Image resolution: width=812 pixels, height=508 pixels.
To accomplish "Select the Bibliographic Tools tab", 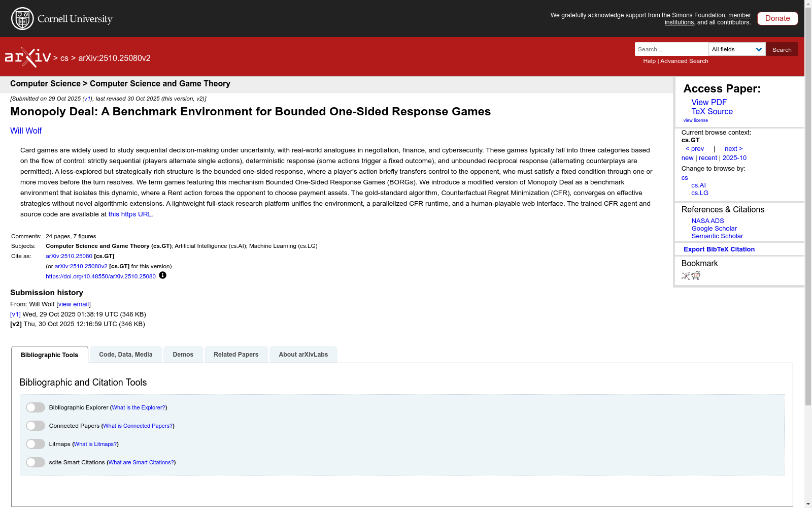I will [x=50, y=355].
